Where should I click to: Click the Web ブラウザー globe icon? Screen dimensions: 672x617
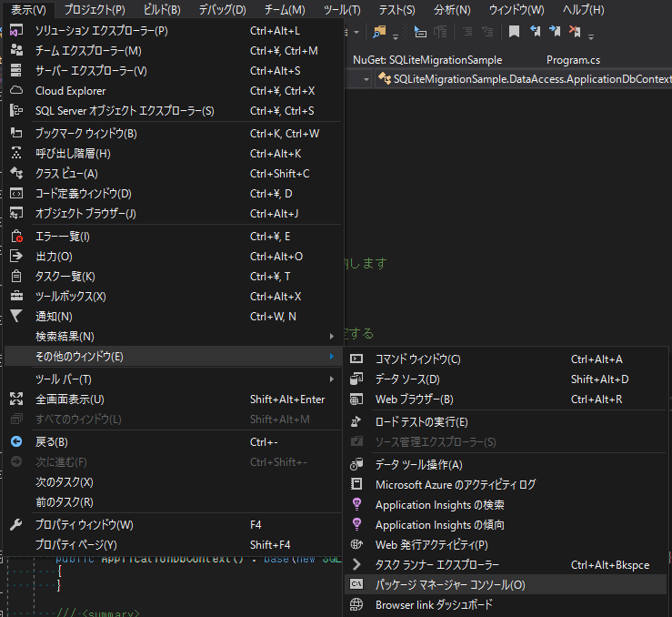click(x=356, y=400)
